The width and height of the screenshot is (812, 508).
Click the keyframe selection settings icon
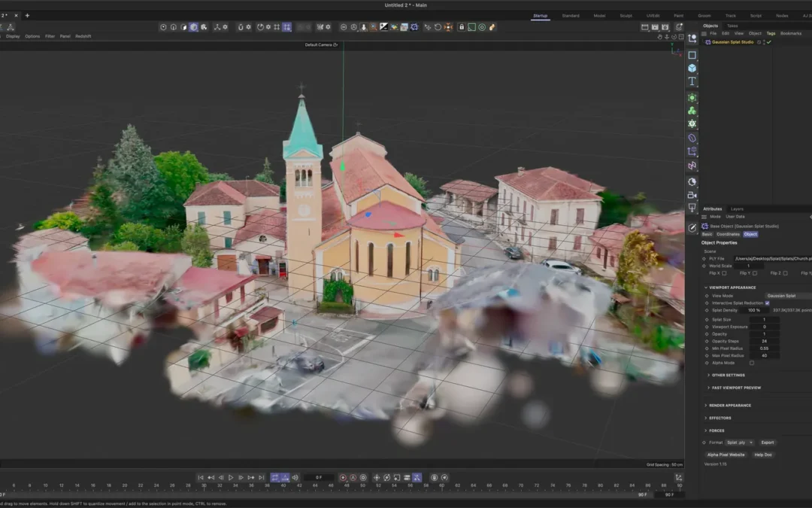click(363, 477)
